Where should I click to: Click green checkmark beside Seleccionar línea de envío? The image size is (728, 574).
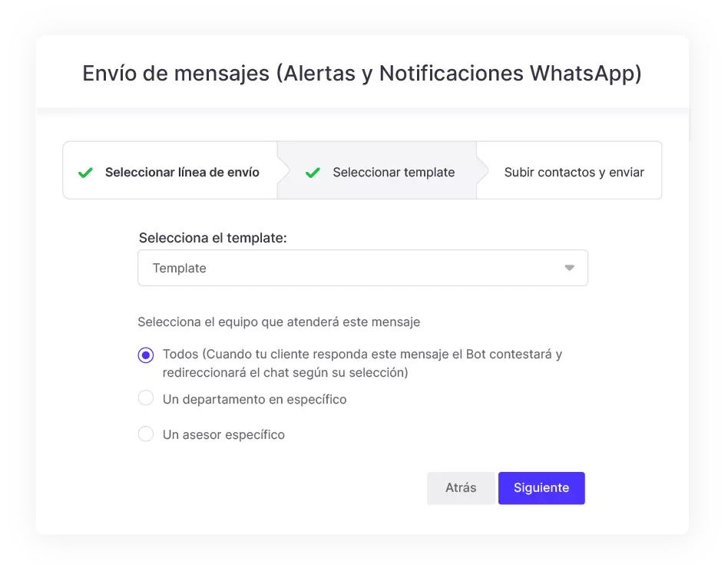pyautogui.click(x=85, y=173)
